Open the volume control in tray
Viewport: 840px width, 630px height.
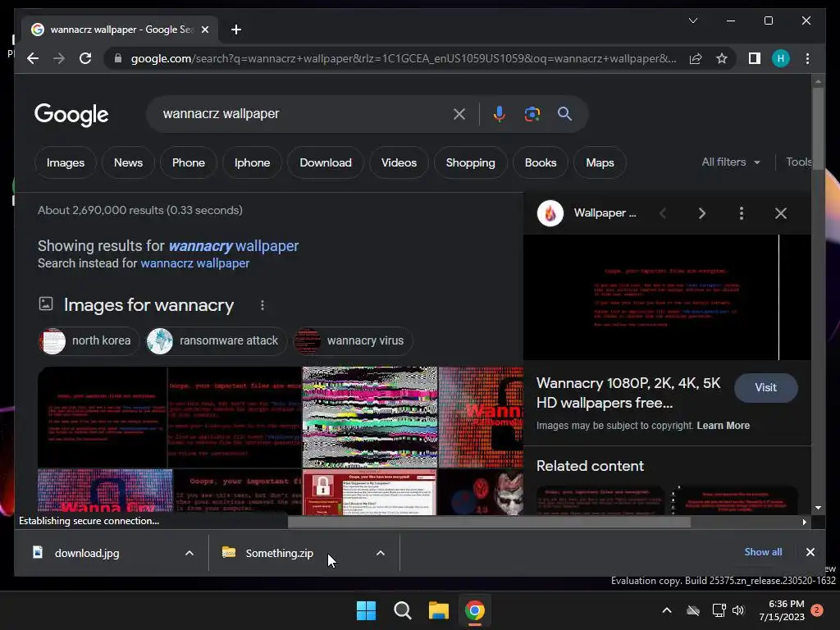(738, 610)
